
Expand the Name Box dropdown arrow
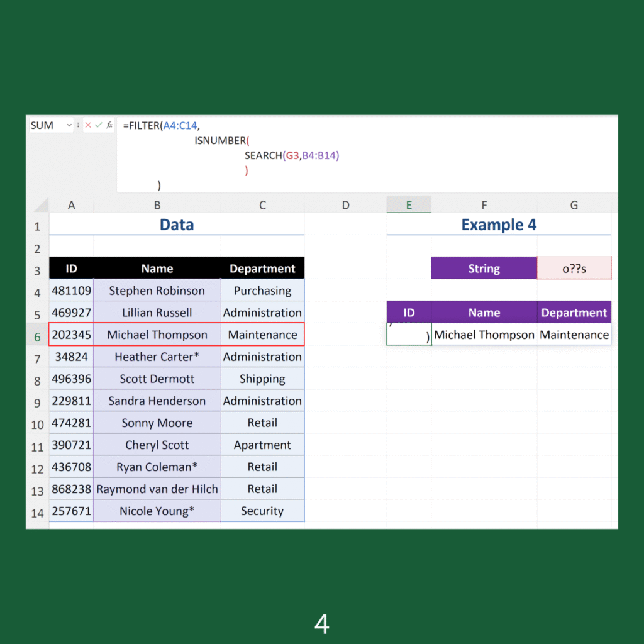(x=69, y=125)
